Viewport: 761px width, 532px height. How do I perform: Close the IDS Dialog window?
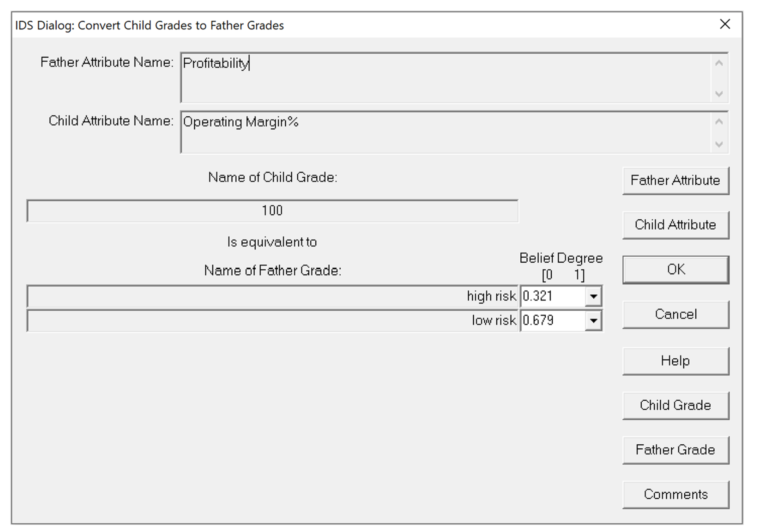pyautogui.click(x=725, y=24)
